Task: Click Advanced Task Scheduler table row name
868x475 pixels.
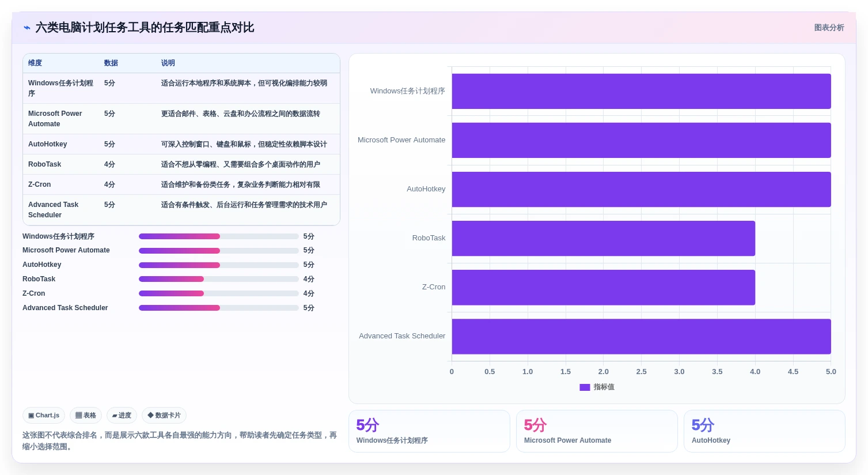Action: (54, 210)
